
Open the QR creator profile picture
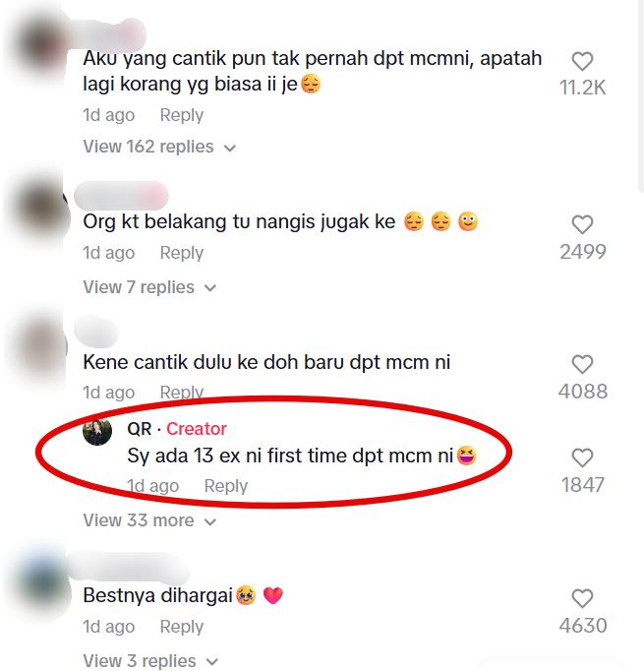tap(97, 432)
